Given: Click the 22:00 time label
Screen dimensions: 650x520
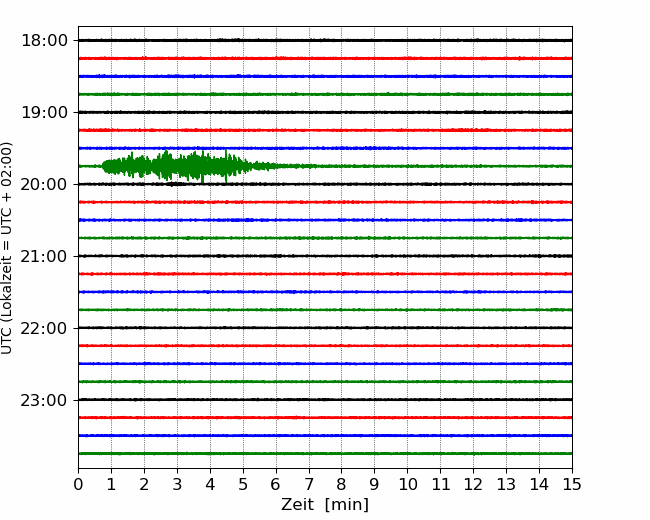Looking at the screenshot, I should click(44, 328).
